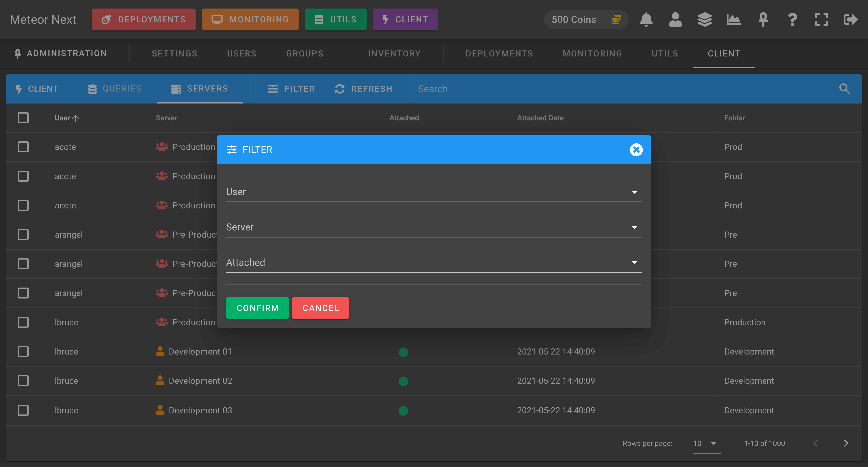The image size is (868, 467).
Task: Click the person icon beside Development 03
Action: pyautogui.click(x=160, y=410)
